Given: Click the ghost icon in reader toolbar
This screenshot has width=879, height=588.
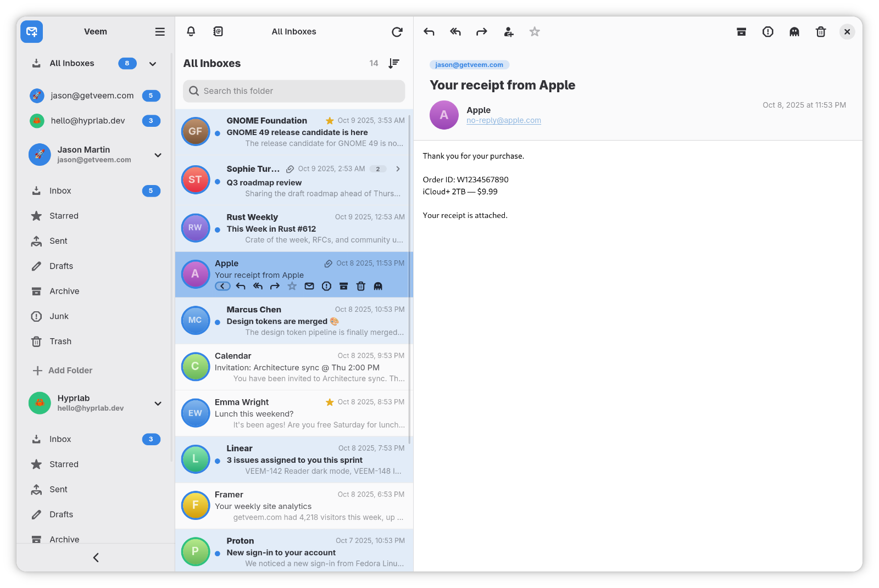Looking at the screenshot, I should pyautogui.click(x=794, y=32).
